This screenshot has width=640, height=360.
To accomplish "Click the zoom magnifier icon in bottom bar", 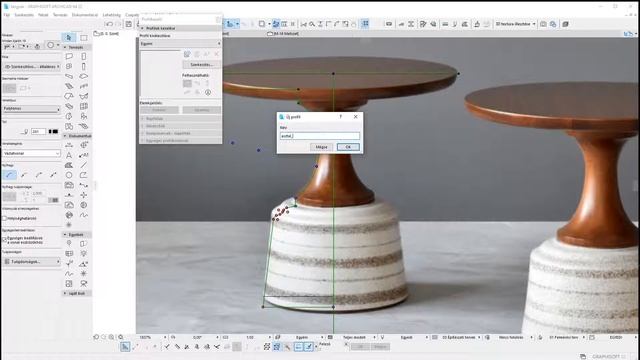I will 121,337.
